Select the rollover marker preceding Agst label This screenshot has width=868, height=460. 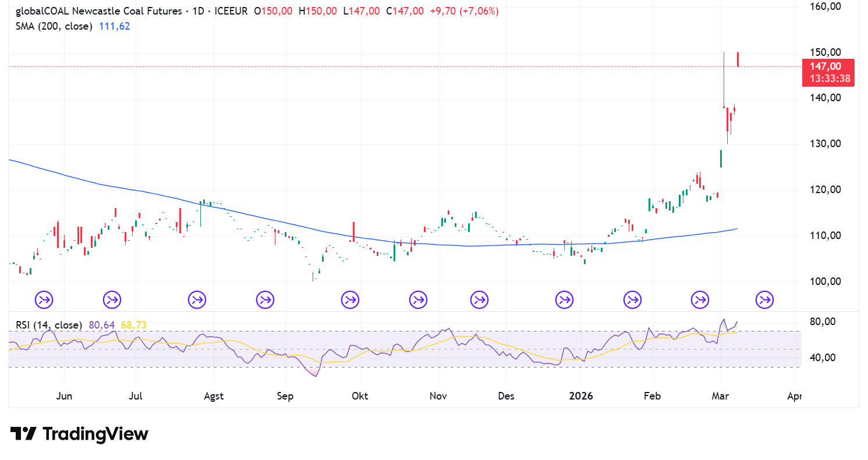(197, 300)
